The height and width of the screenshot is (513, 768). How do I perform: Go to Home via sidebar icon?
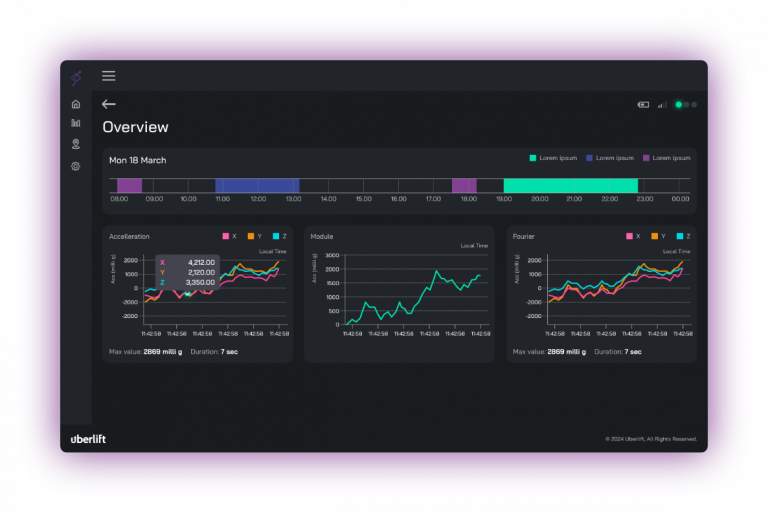[76, 104]
